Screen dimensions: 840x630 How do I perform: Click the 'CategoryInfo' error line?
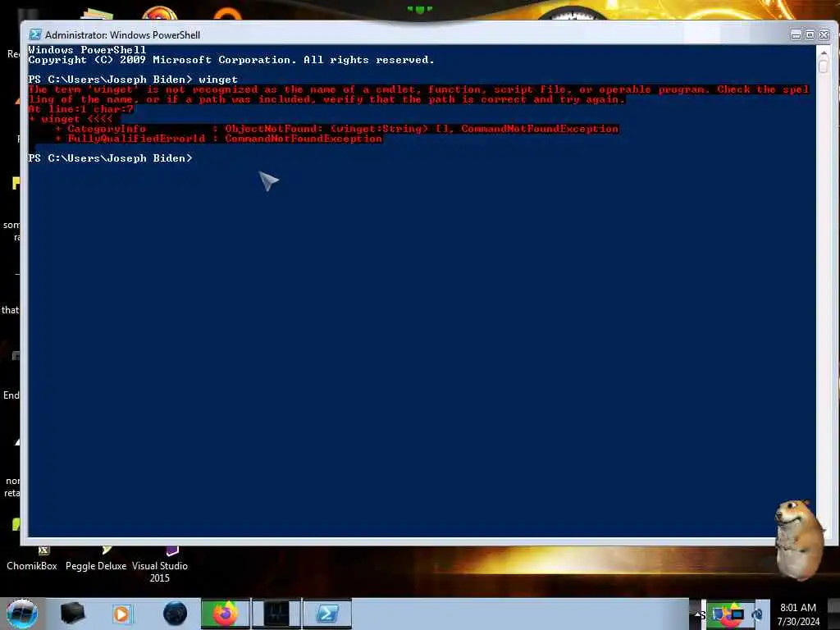[x=337, y=129]
